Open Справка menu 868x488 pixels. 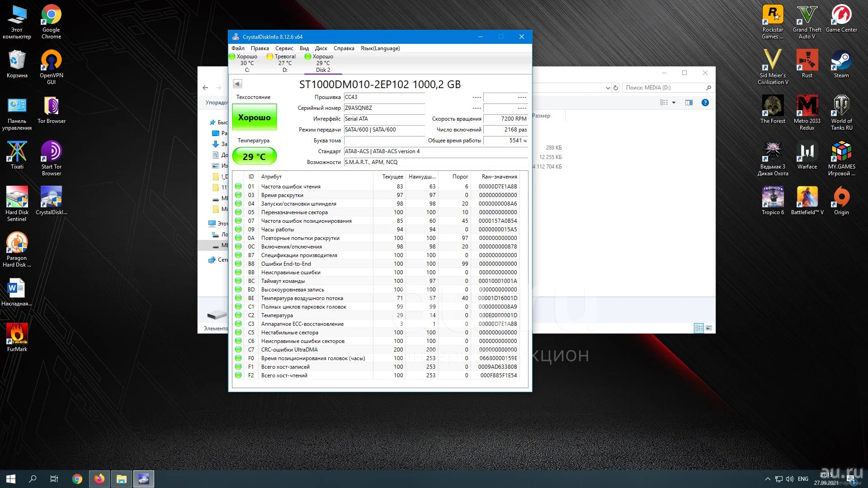pyautogui.click(x=344, y=48)
